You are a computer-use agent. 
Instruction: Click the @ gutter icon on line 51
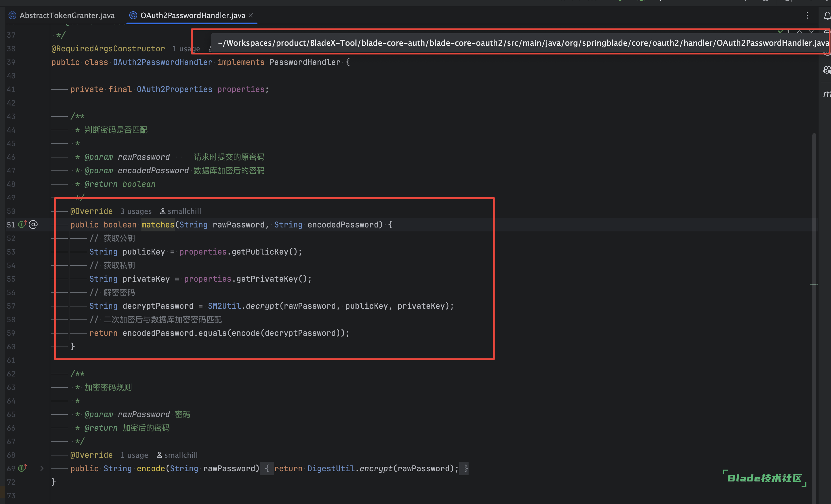click(x=33, y=225)
